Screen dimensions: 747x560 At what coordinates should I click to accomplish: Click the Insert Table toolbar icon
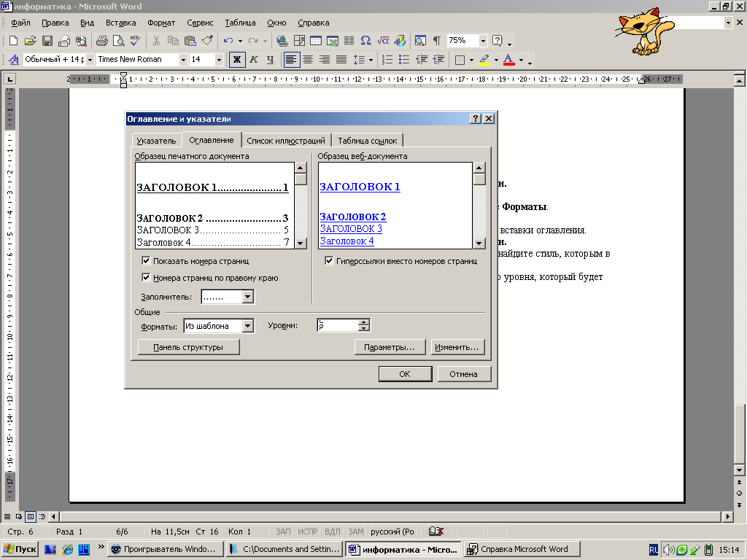coord(316,41)
